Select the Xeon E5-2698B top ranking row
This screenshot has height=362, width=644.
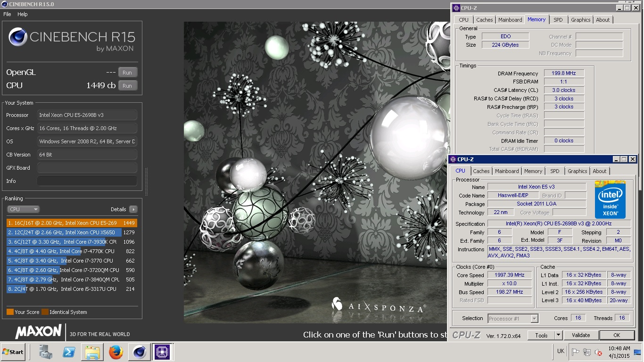[x=72, y=223]
